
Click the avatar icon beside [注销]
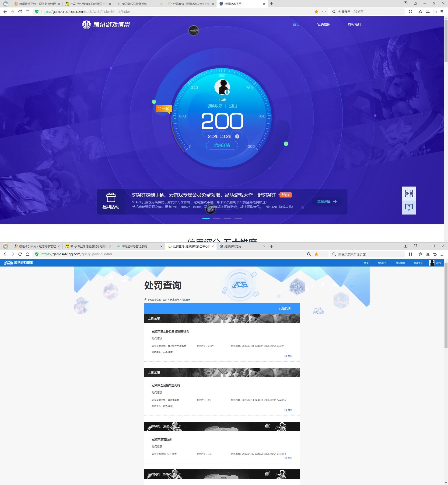(432, 263)
